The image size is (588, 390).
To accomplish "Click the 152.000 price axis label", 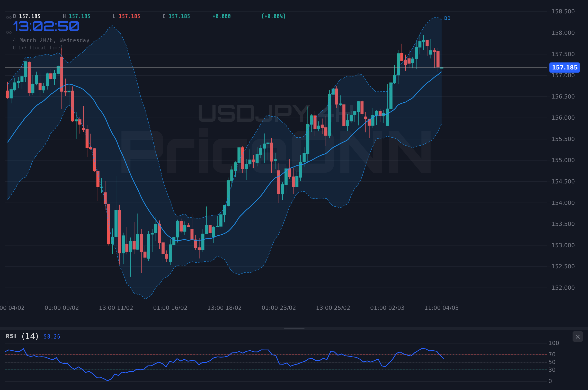I will click(x=564, y=288).
